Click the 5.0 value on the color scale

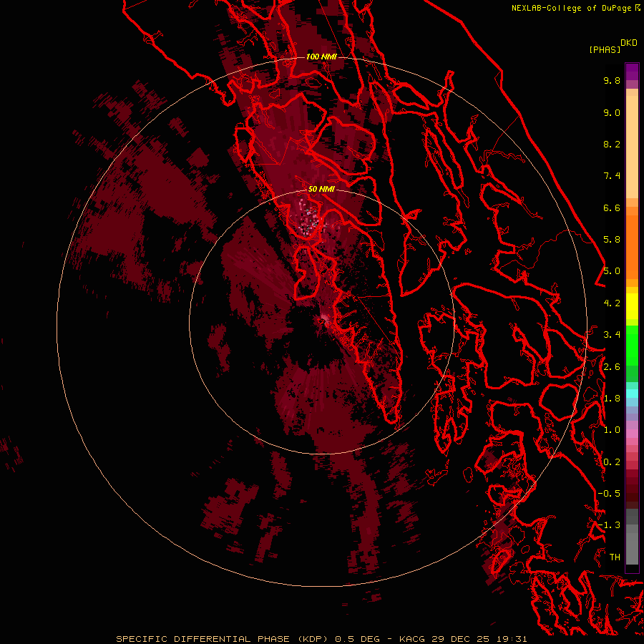click(612, 271)
